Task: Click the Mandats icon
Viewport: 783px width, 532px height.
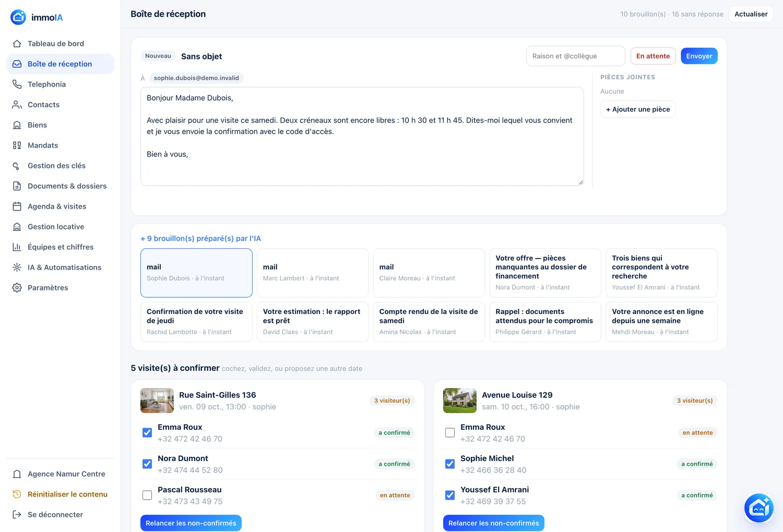Action: pyautogui.click(x=17, y=146)
